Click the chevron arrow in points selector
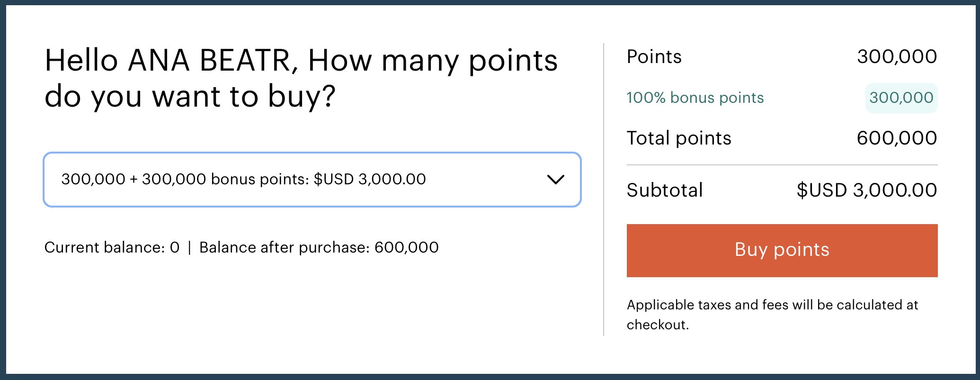The height and width of the screenshot is (380, 980). 555,180
